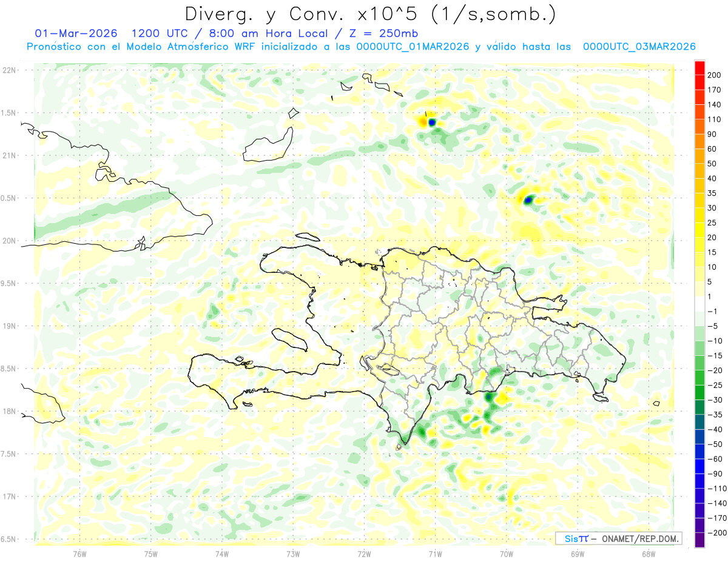Click the '21N' latitude axis label
The image size is (728, 562).
click(x=8, y=155)
